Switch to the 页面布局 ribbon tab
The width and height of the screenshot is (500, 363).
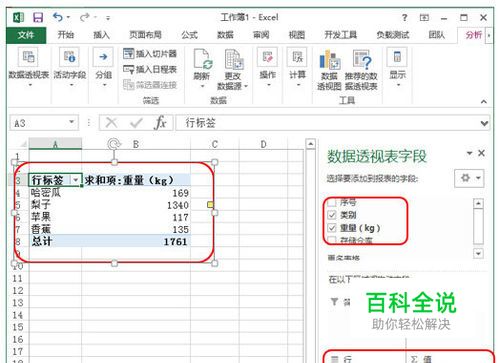(x=145, y=35)
